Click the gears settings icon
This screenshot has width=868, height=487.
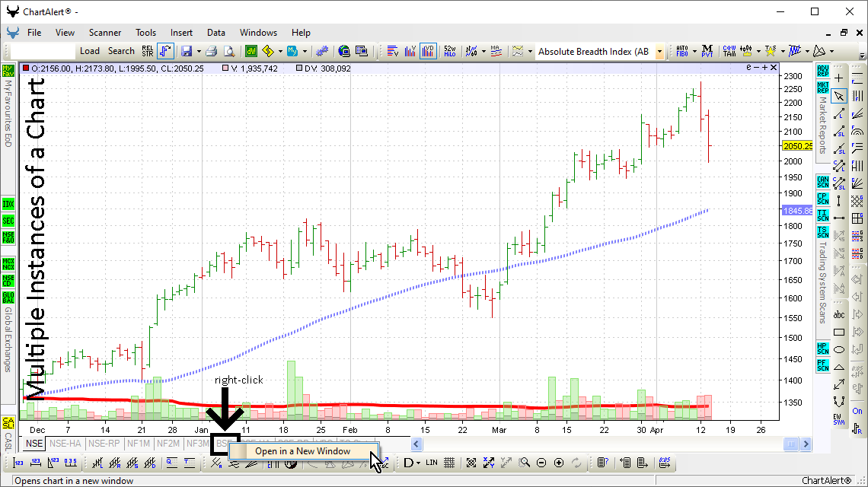321,51
